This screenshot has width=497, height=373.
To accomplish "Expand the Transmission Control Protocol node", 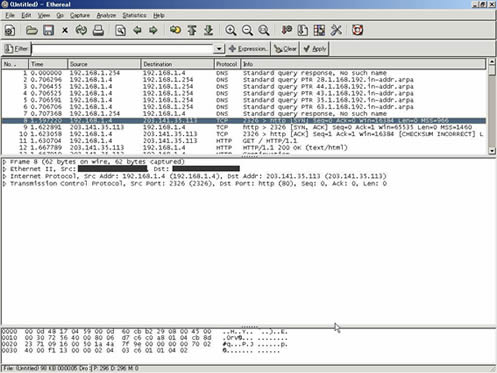I will click(x=5, y=184).
